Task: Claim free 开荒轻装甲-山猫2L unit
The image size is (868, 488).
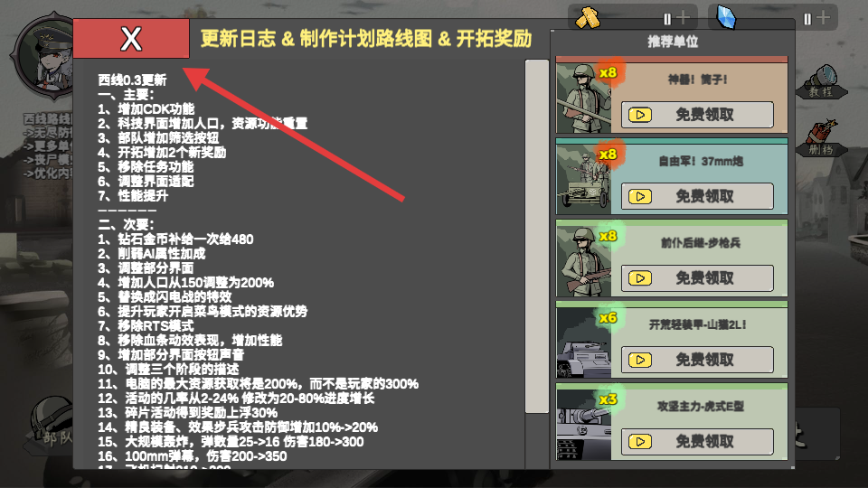Action: pyautogui.click(x=697, y=360)
